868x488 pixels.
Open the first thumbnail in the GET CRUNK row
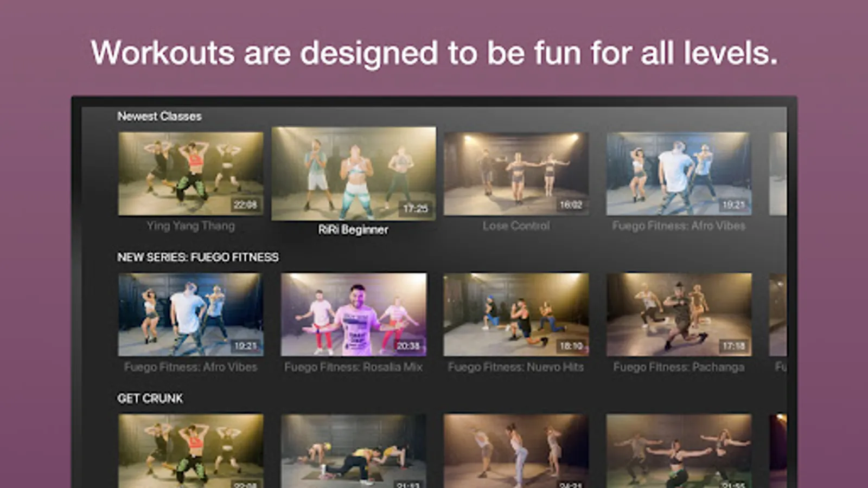point(190,451)
